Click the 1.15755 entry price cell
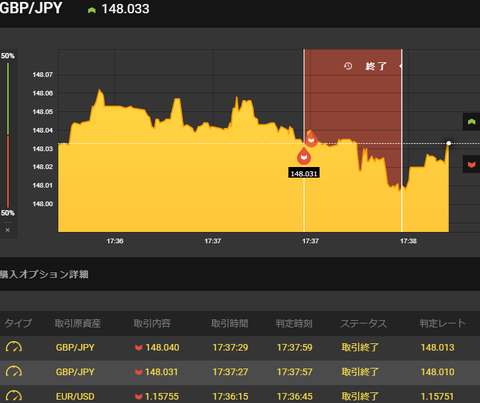480x403 pixels. click(x=162, y=396)
